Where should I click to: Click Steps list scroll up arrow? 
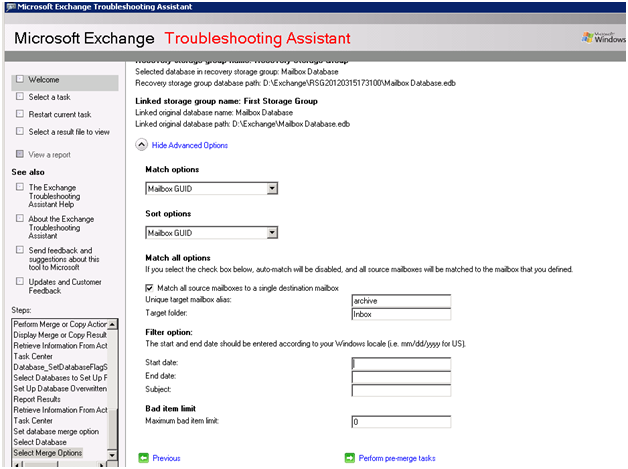tap(112, 324)
